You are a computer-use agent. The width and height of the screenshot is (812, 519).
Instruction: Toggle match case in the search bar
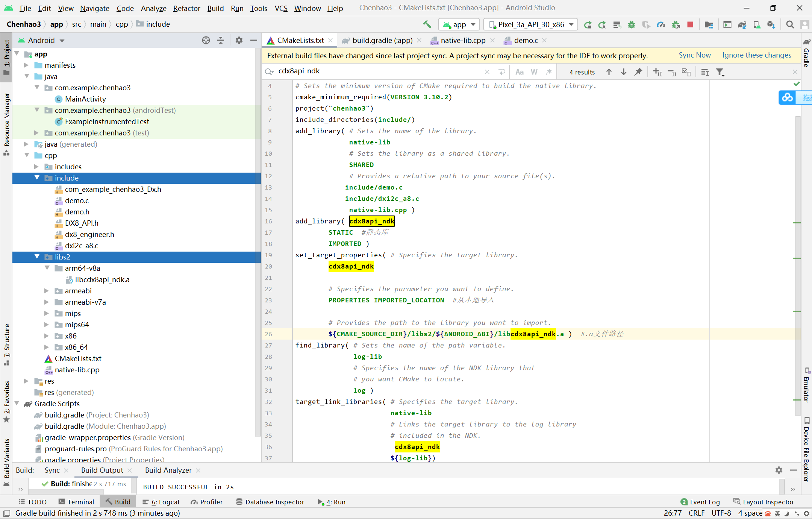520,72
